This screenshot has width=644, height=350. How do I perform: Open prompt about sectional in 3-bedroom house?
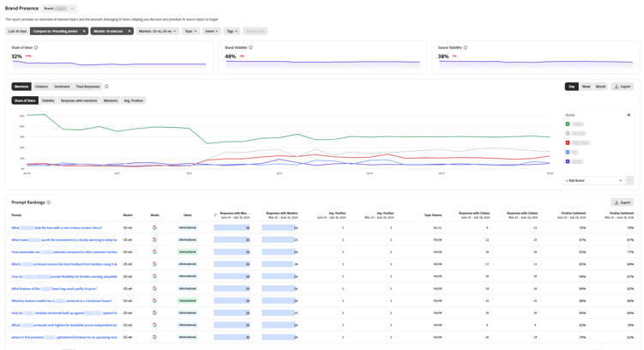point(62,301)
